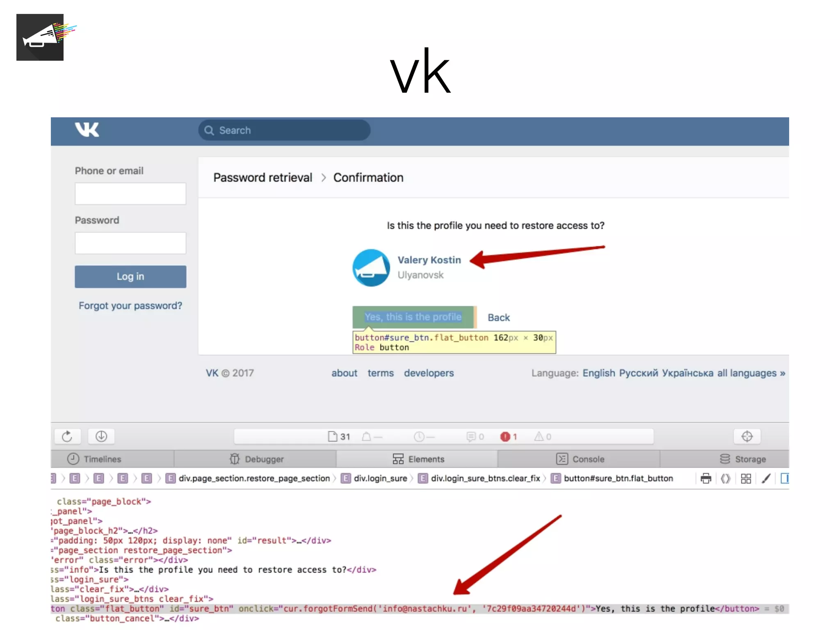Toggle the details sidebar icon
The width and height of the screenshot is (840, 630).
point(785,479)
